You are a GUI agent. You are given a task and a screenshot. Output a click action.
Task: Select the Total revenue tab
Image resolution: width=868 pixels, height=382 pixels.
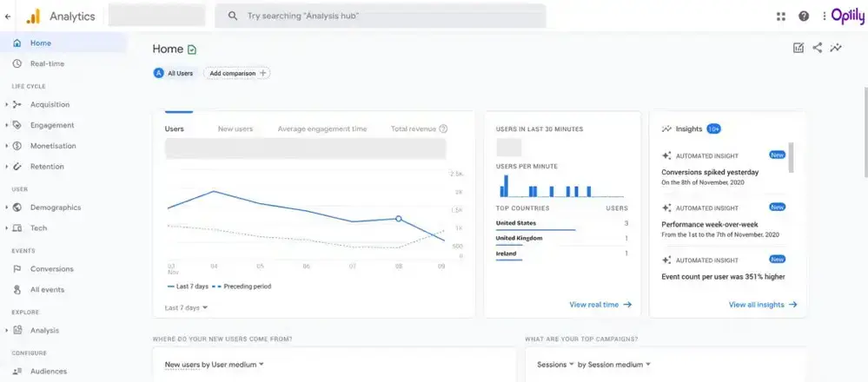tap(414, 128)
